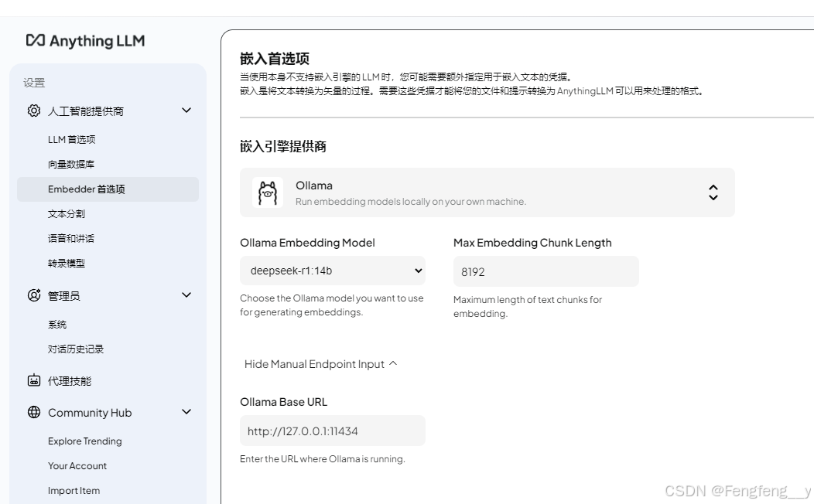Screen dimensions: 814x504
Task: Open 系统 under 管理员
Action: click(x=57, y=325)
